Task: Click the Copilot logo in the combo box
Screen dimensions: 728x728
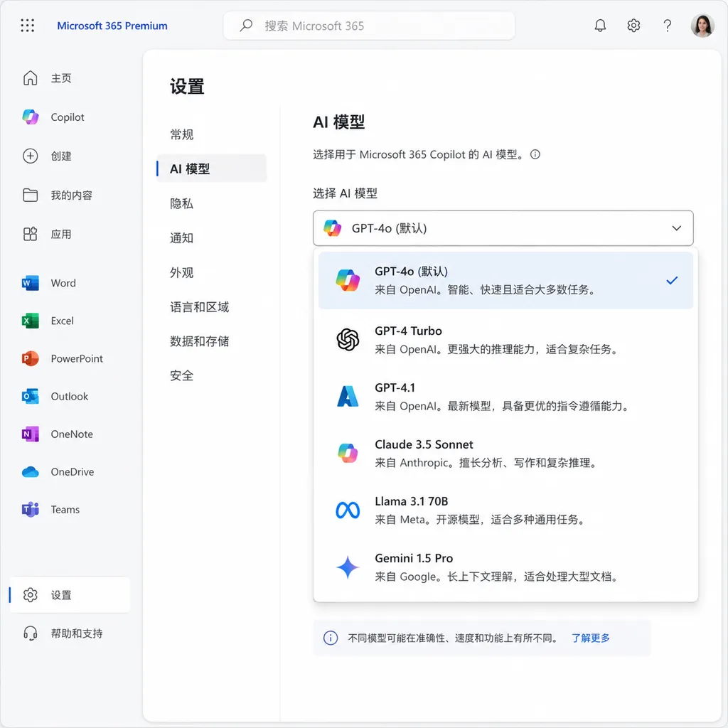Action: 333,228
